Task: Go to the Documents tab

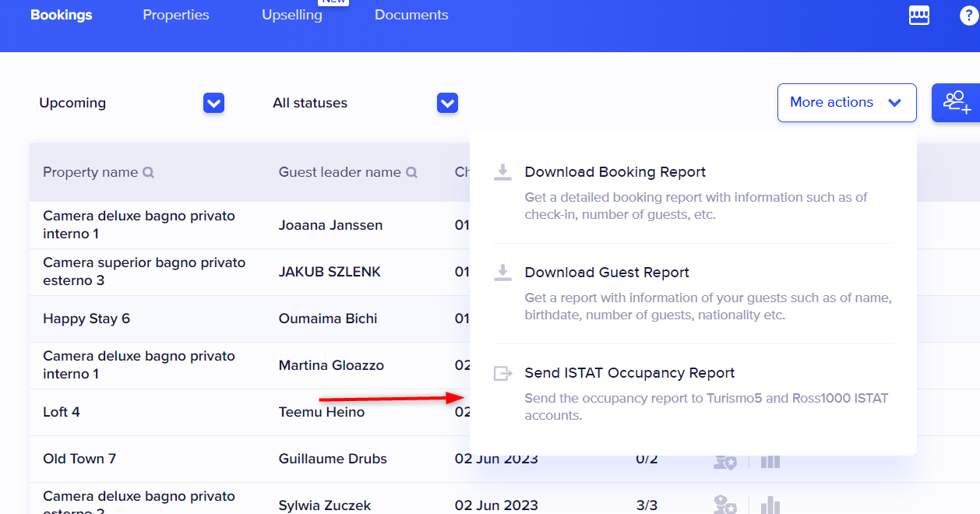Action: tap(411, 15)
